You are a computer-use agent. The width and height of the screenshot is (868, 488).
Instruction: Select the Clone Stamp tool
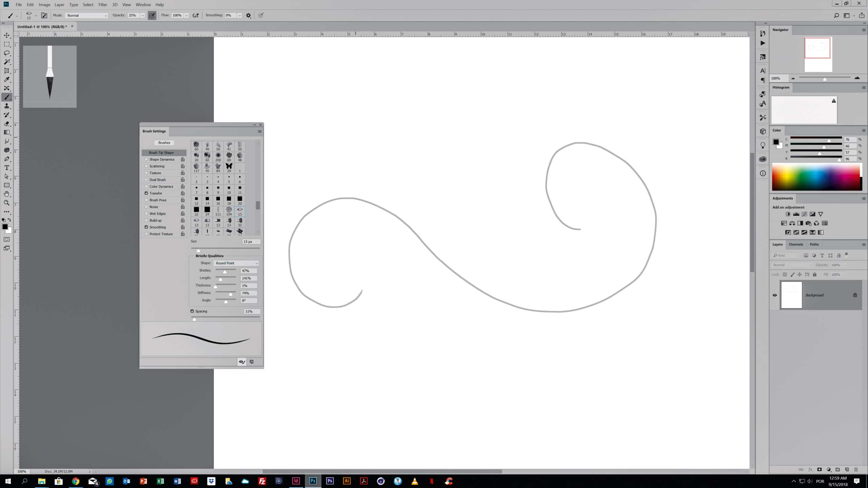(7, 106)
